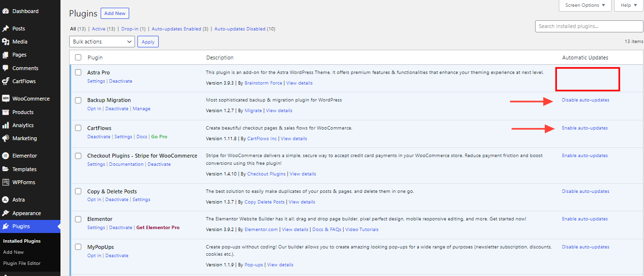Click the Analytics bar chart icon

click(x=6, y=125)
